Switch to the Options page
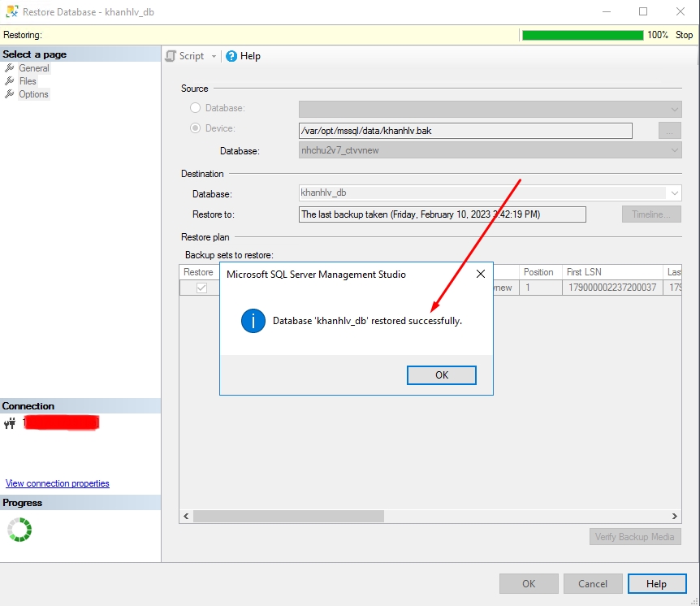The image size is (700, 606). click(32, 94)
